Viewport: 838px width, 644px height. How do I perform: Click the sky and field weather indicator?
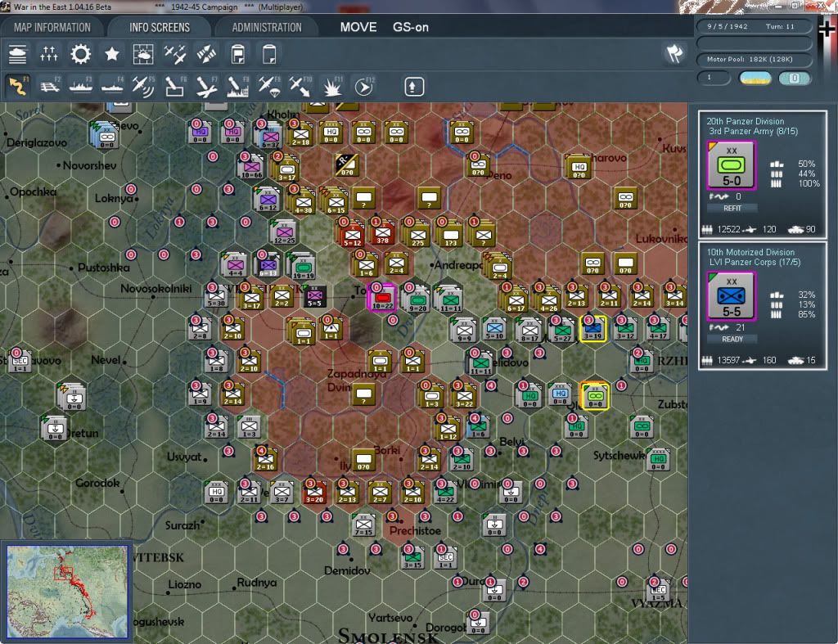(755, 79)
